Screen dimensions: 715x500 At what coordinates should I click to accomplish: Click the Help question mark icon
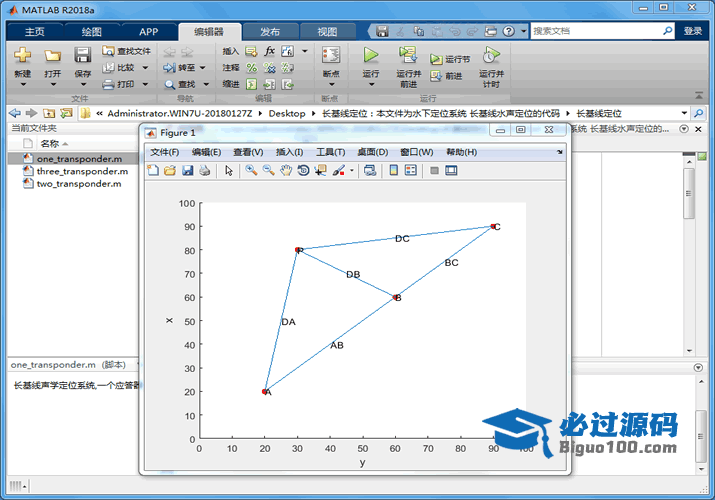point(508,31)
